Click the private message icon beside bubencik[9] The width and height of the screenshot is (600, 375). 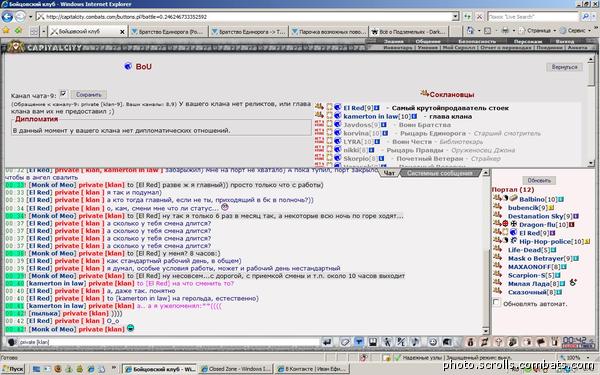[497, 207]
